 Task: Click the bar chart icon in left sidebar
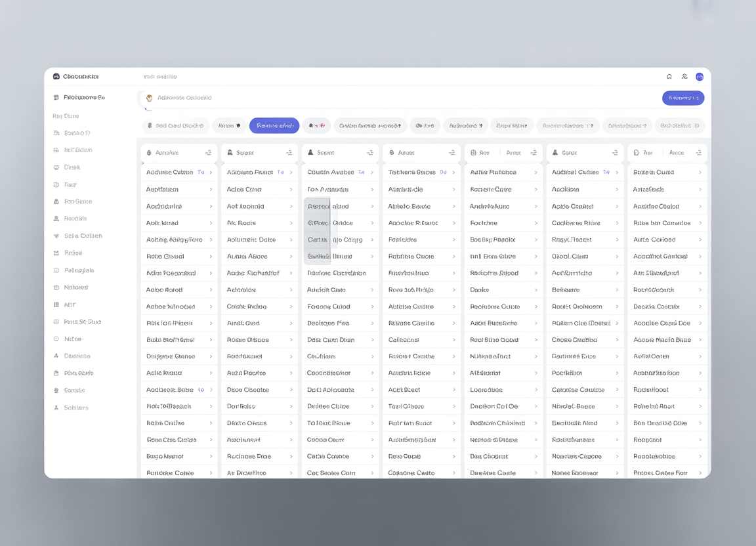click(x=56, y=304)
